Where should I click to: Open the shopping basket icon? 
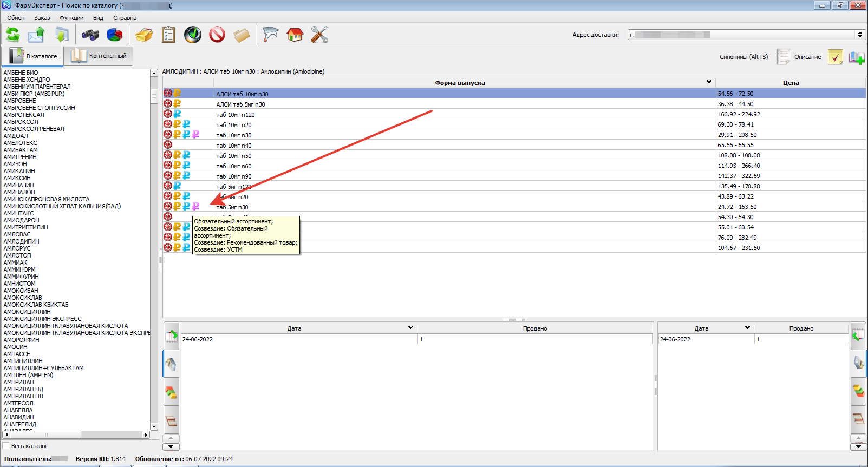[144, 35]
